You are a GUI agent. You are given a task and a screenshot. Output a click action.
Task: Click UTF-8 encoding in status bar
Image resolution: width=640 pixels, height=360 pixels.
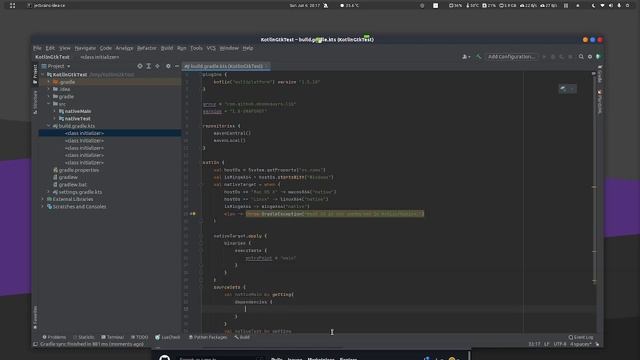point(560,344)
